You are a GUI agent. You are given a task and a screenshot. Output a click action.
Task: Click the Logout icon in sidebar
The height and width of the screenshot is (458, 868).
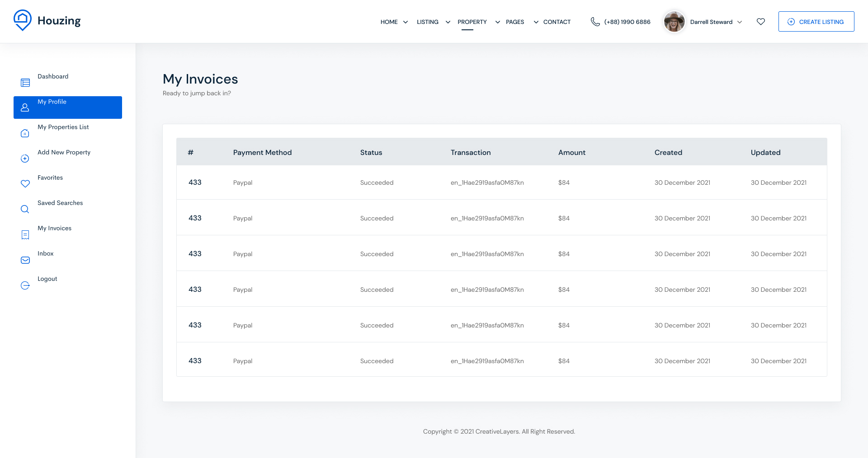click(x=25, y=285)
